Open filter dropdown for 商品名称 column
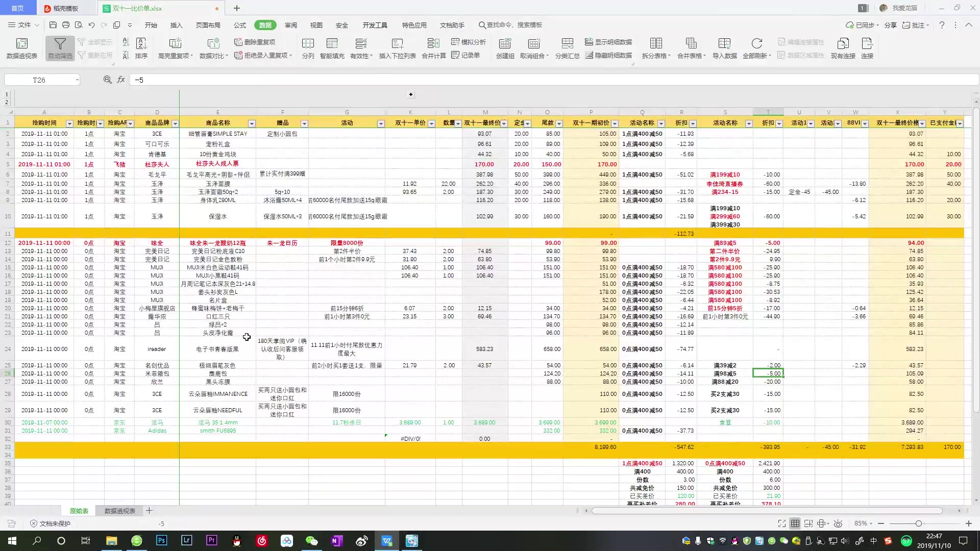 pyautogui.click(x=251, y=123)
